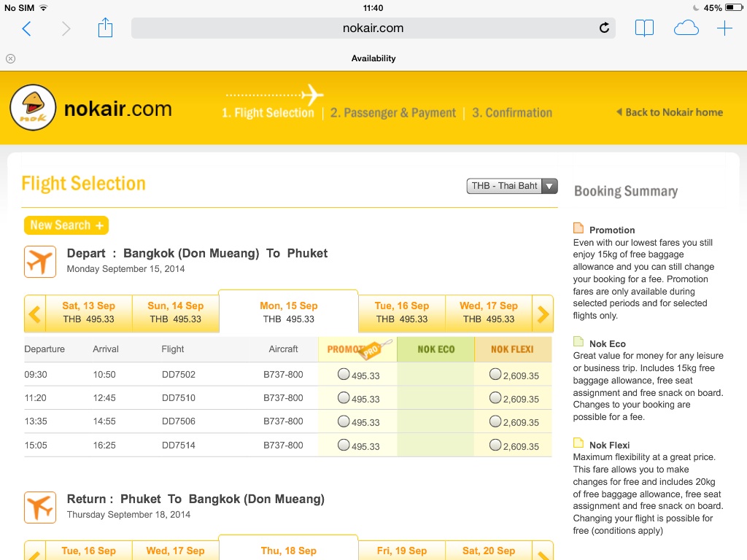This screenshot has height=560, width=747.
Task: Choose the Sat, 13 Sep departure date tab
Action: pos(88,312)
